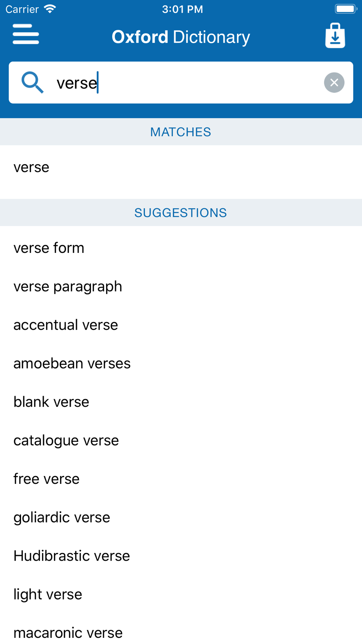Open the download shopping bag icon
The height and width of the screenshot is (644, 362).
click(x=335, y=35)
